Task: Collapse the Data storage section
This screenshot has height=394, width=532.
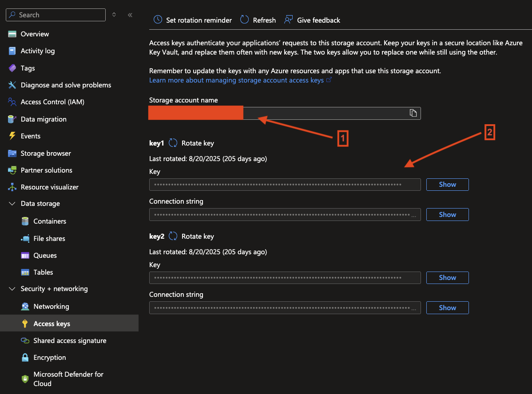Action: coord(12,204)
